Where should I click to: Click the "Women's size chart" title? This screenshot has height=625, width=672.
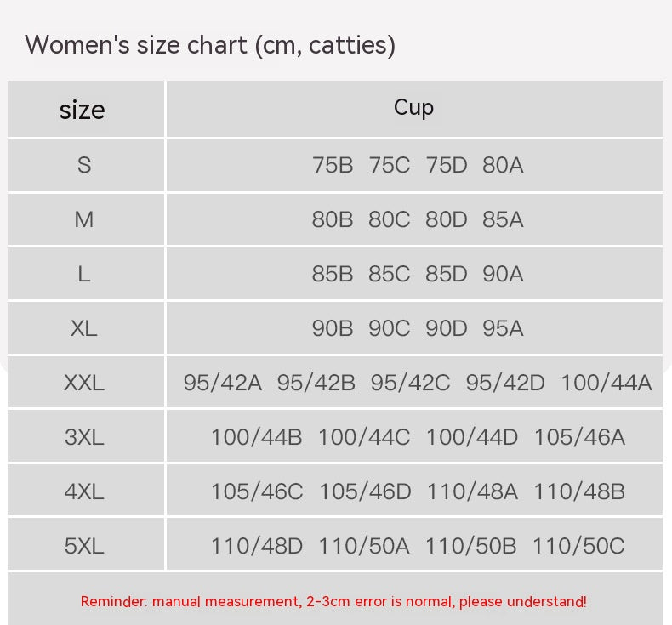(x=209, y=44)
